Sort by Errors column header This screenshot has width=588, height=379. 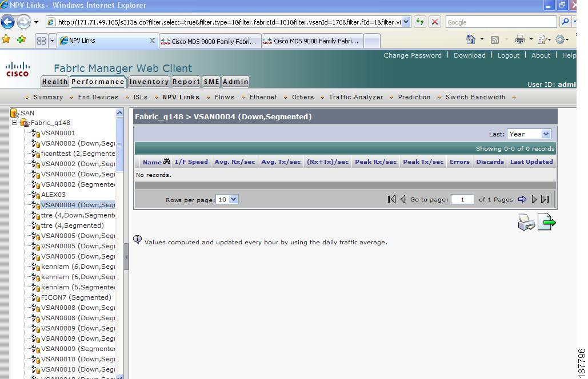(x=459, y=162)
